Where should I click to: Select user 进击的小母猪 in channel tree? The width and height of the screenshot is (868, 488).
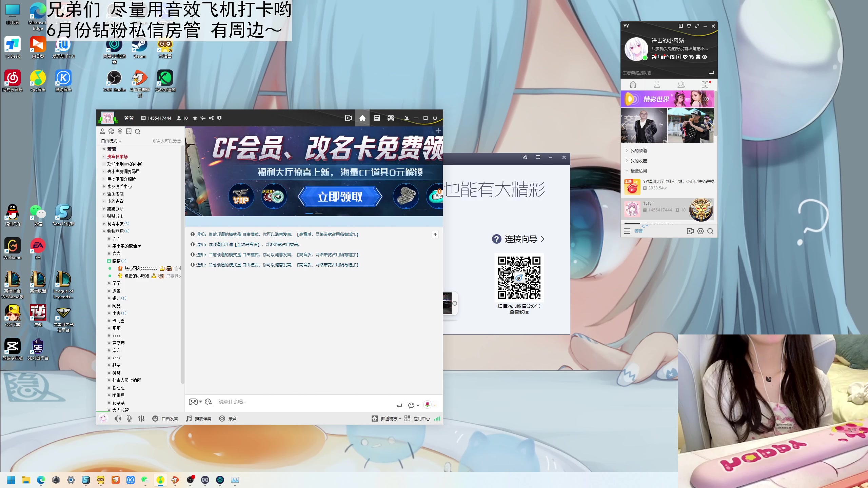[137, 276]
